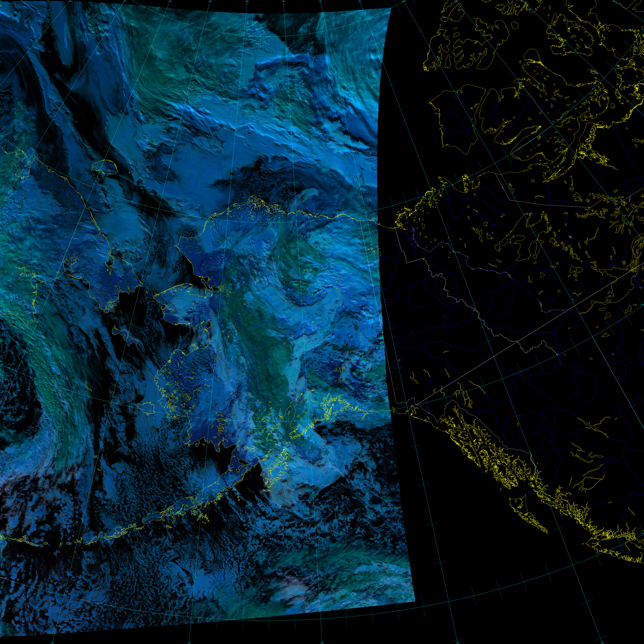
Task: Click the 170W longitude label at top
Action: point(210,1)
